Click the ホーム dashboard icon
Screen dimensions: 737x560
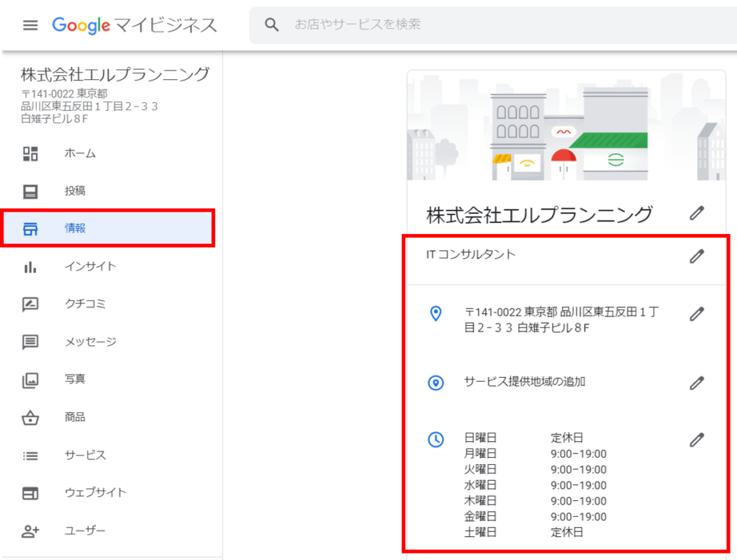click(30, 154)
